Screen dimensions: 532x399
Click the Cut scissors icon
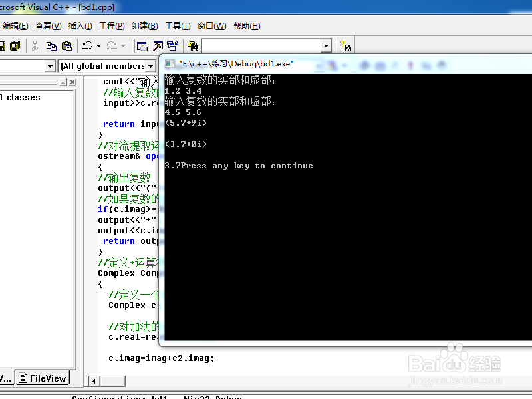point(35,45)
